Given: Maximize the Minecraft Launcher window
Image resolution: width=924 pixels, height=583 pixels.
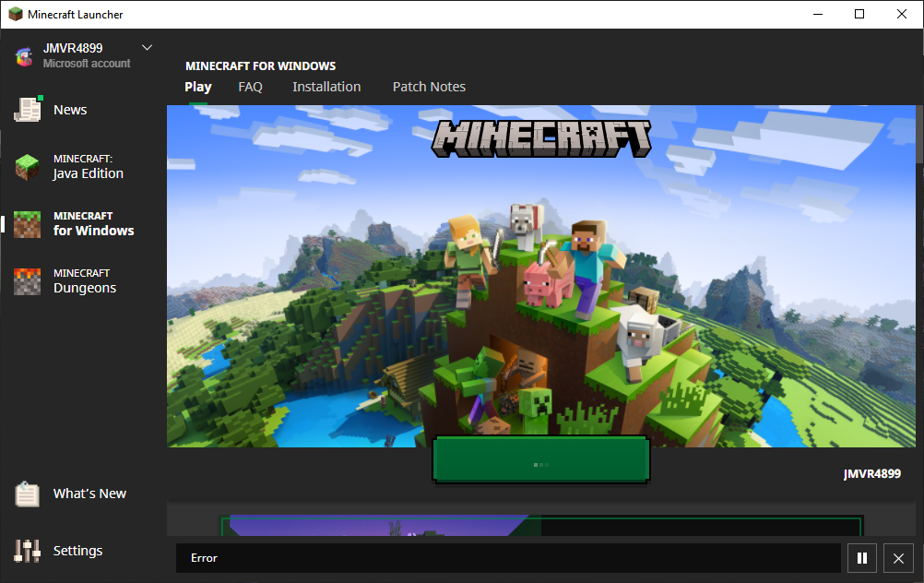Looking at the screenshot, I should coord(859,14).
